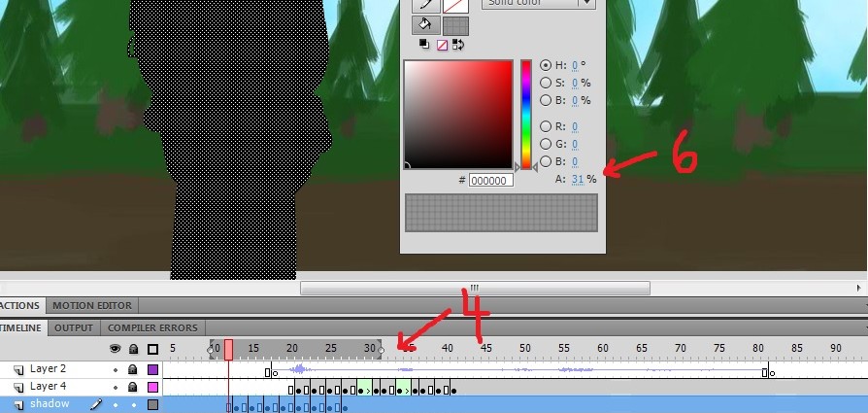Screen dimensions: 868x413
Task: Select the Hue radio button
Action: coord(546,65)
